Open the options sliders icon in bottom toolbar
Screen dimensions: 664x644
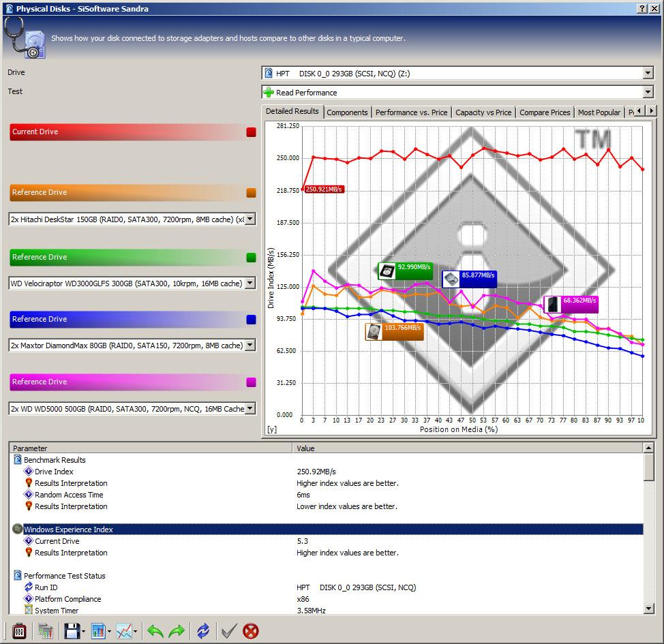(19, 631)
